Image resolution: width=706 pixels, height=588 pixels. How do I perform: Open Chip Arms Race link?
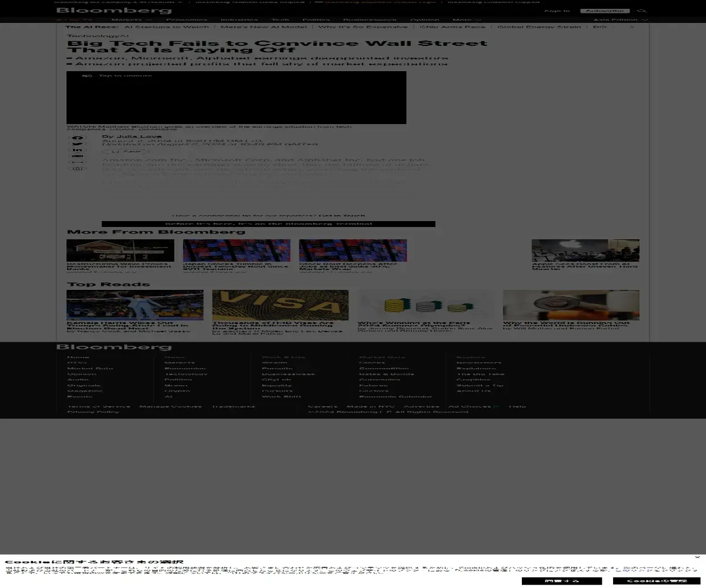453,27
